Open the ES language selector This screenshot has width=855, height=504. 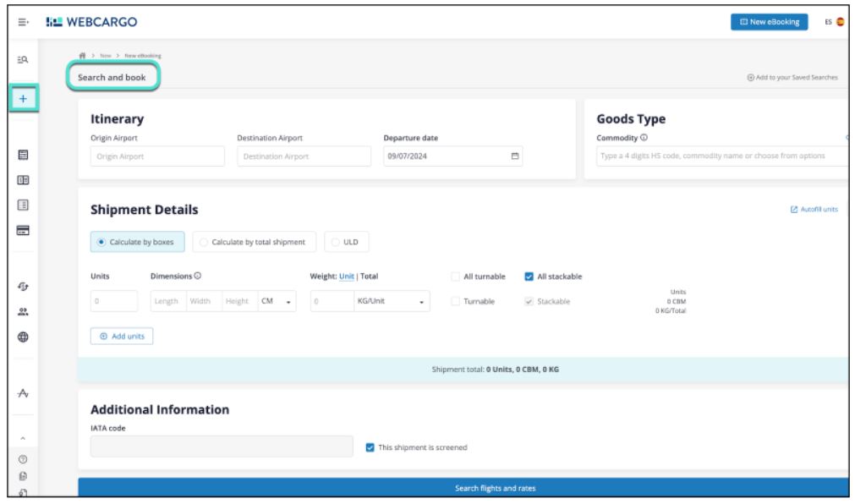click(x=832, y=21)
